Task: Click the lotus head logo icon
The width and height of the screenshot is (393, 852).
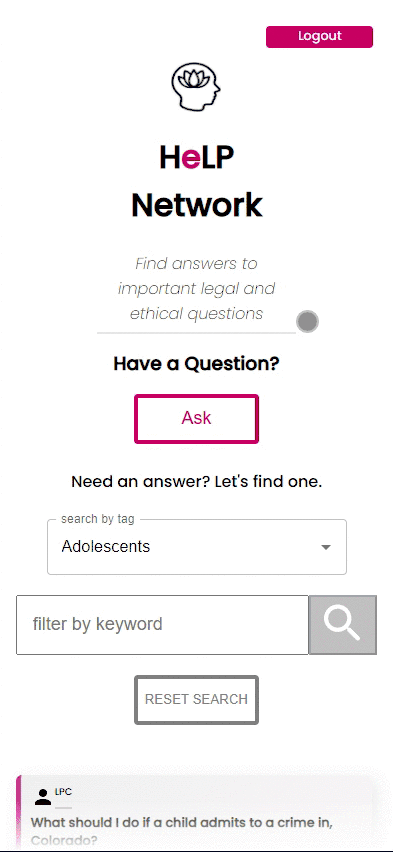Action: 196,87
